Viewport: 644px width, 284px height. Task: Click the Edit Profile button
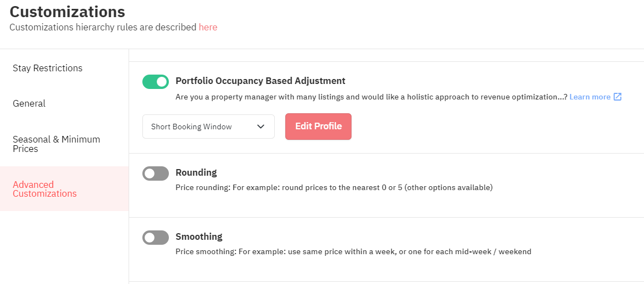pyautogui.click(x=318, y=127)
